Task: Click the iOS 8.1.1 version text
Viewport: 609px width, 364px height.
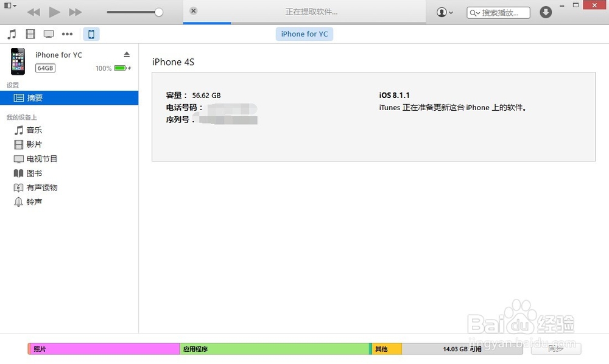Action: pyautogui.click(x=394, y=95)
